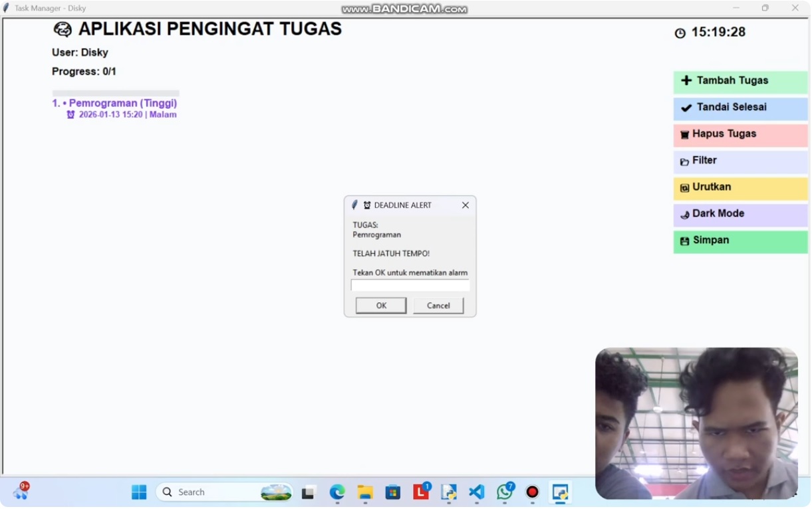This screenshot has width=812, height=509.
Task: Click the Python bell icon in the alert title bar
Action: pos(354,205)
